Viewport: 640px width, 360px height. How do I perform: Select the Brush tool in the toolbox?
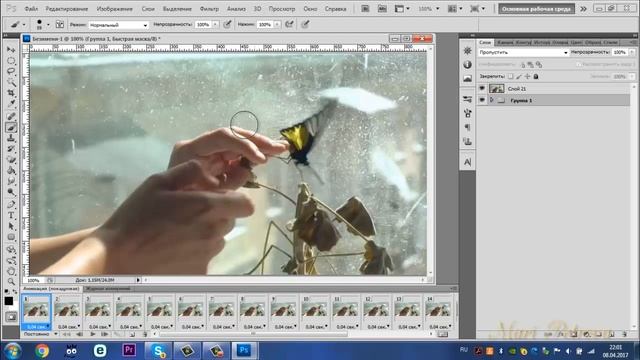11,127
